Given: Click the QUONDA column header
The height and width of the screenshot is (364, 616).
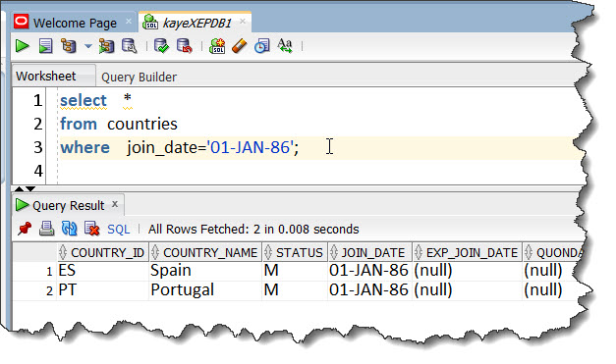Looking at the screenshot, I should click(554, 252).
